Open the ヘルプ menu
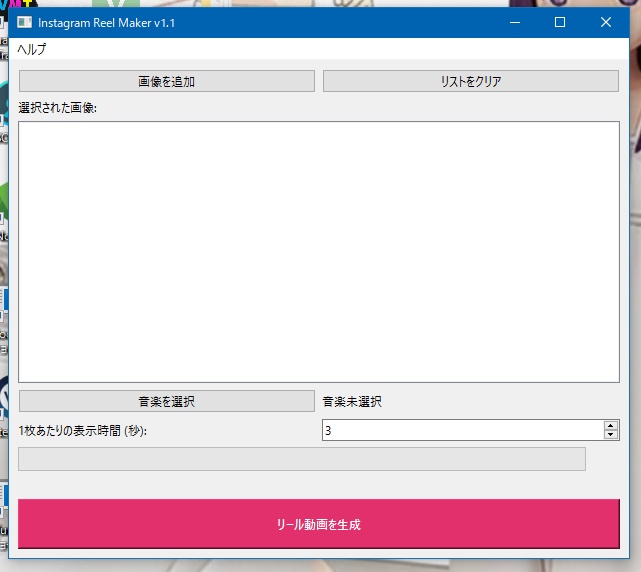Screen dimensions: 641x572 pyautogui.click(x=31, y=49)
